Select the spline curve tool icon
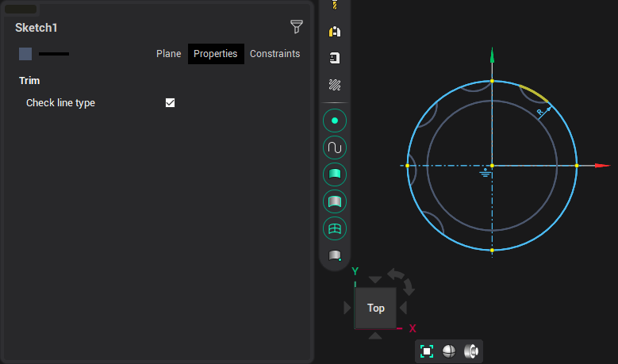Image resolution: width=618 pixels, height=364 pixels. 335,148
